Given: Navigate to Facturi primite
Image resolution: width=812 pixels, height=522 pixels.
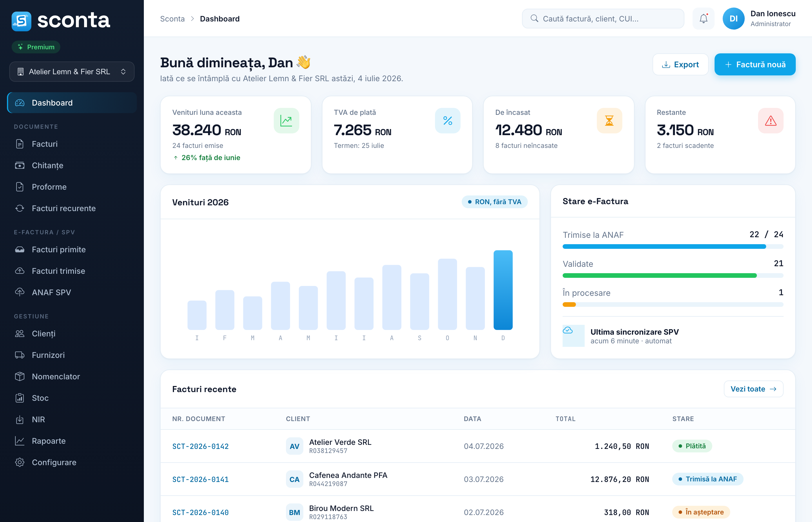Looking at the screenshot, I should pyautogui.click(x=72, y=249).
